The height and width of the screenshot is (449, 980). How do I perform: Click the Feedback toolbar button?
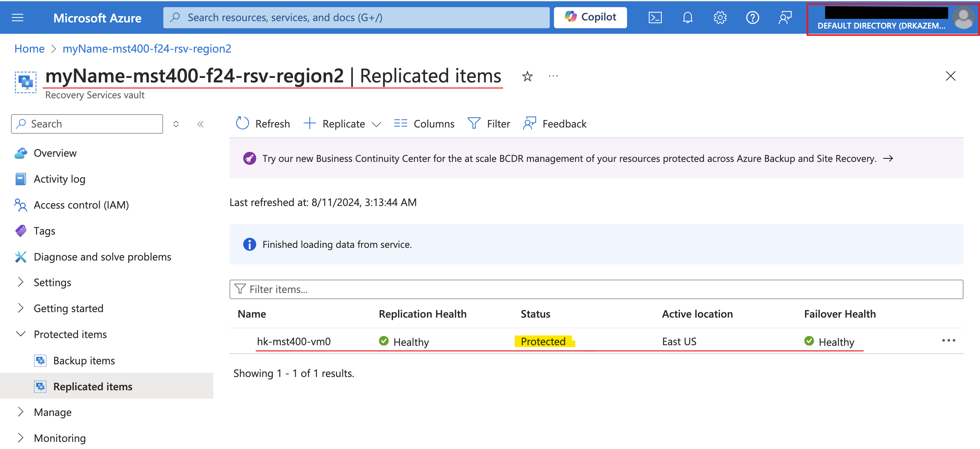tap(555, 124)
